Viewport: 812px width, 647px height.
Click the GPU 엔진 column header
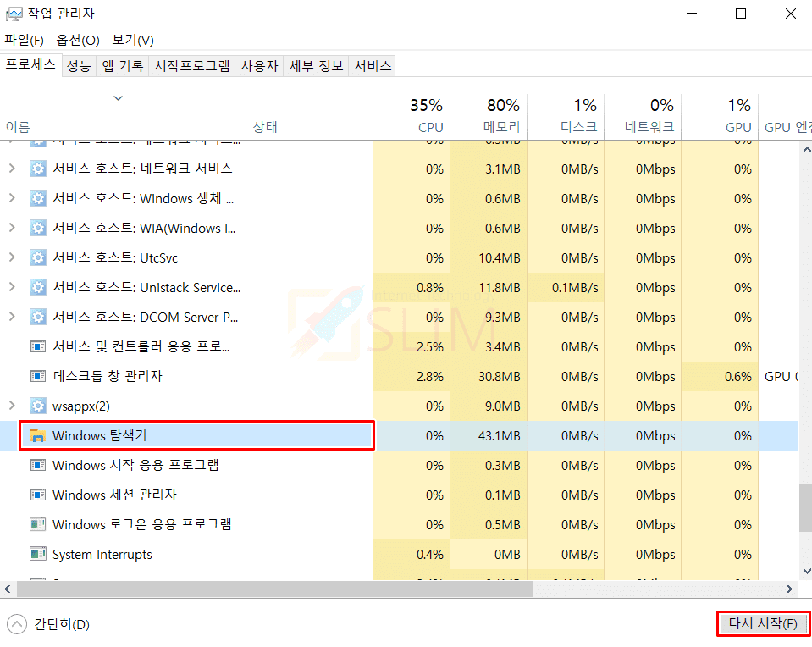point(787,127)
